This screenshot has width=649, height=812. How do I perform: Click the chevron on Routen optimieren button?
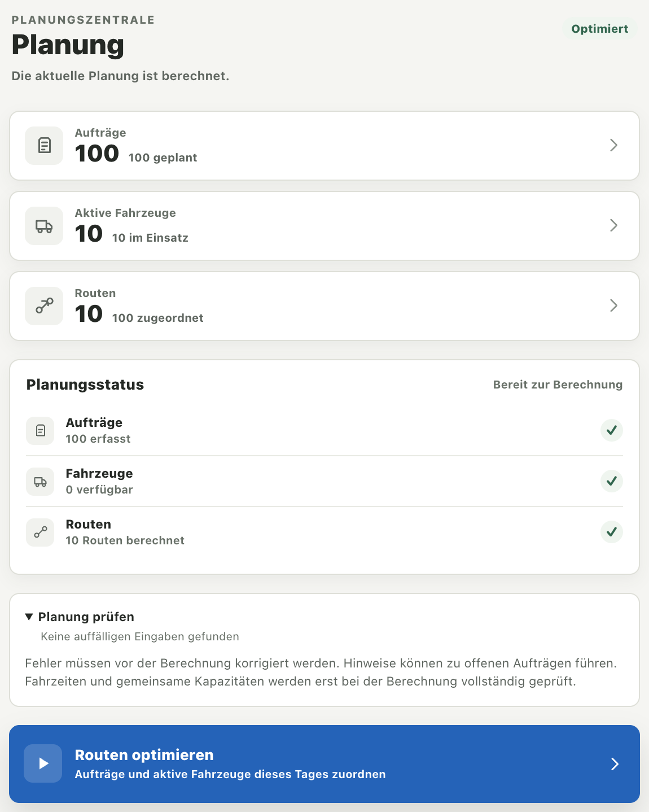(615, 764)
